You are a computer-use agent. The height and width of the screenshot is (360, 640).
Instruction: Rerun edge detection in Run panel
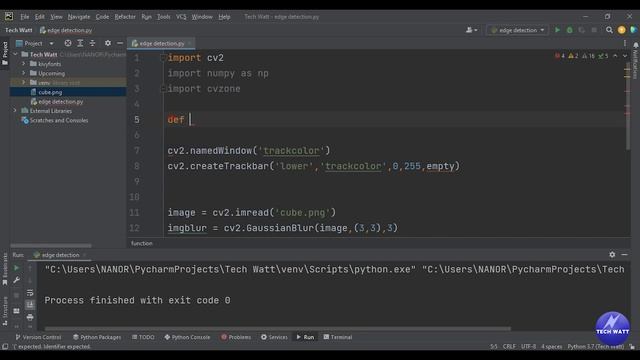(x=16, y=268)
